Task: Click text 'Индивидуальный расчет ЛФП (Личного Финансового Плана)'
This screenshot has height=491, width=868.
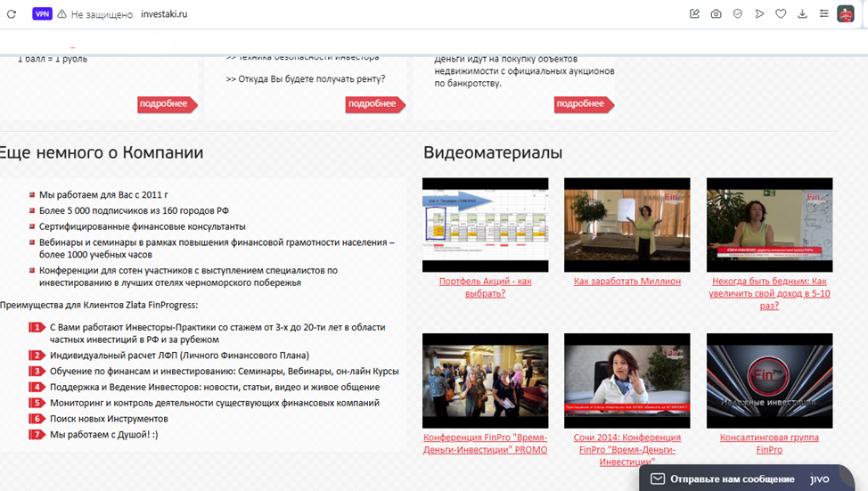Action: click(x=179, y=356)
